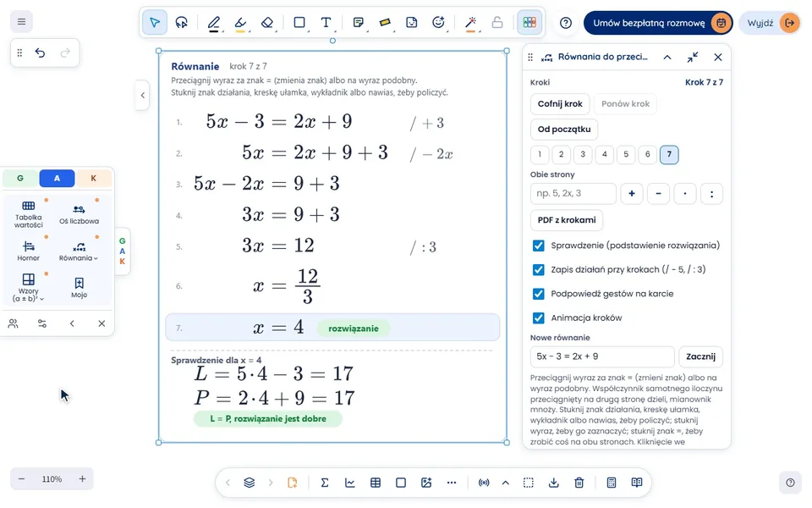This screenshot has width=812, height=508.
Task: Collapse left tool panel with chevron
Action: (x=72, y=323)
